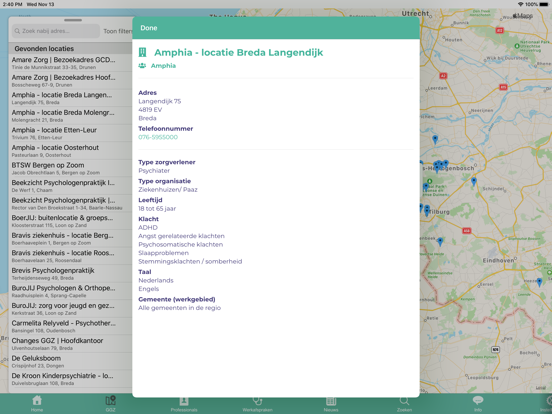Select Amare Zorg Bezoekadres Hoof row
This screenshot has height=414, width=552.
pos(70,81)
